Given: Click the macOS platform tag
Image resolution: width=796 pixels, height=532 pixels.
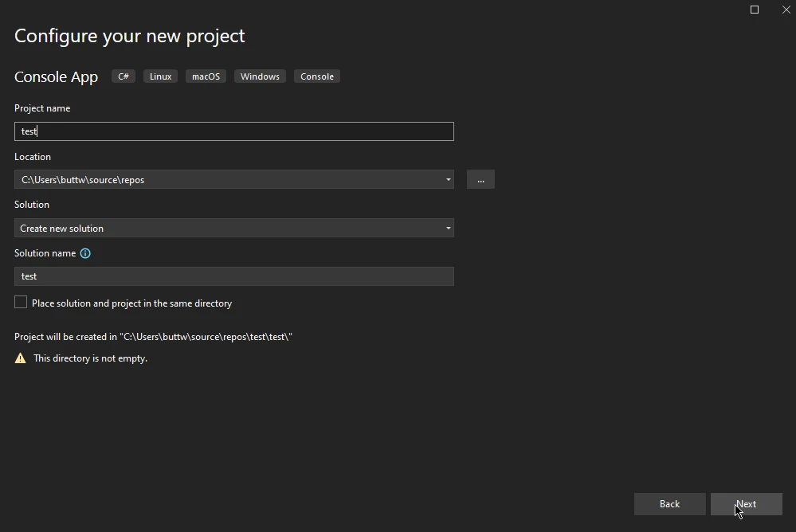Looking at the screenshot, I should point(206,76).
